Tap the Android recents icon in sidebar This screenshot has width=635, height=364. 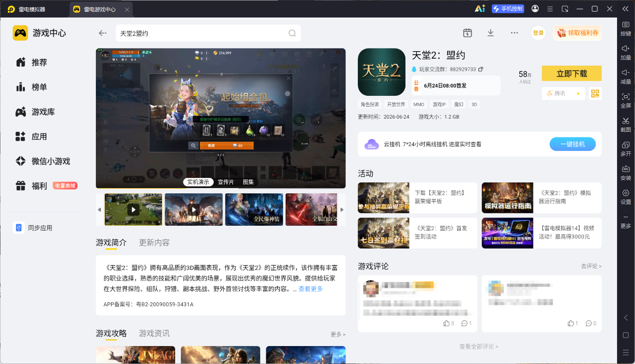(626, 353)
